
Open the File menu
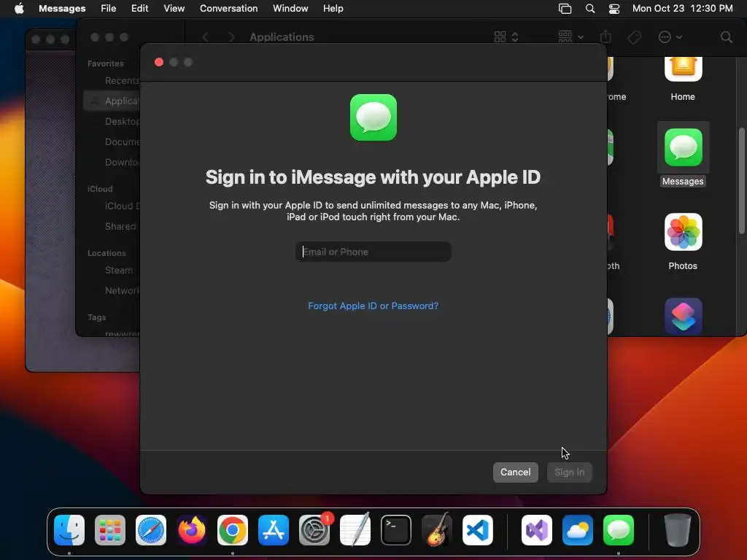click(108, 9)
